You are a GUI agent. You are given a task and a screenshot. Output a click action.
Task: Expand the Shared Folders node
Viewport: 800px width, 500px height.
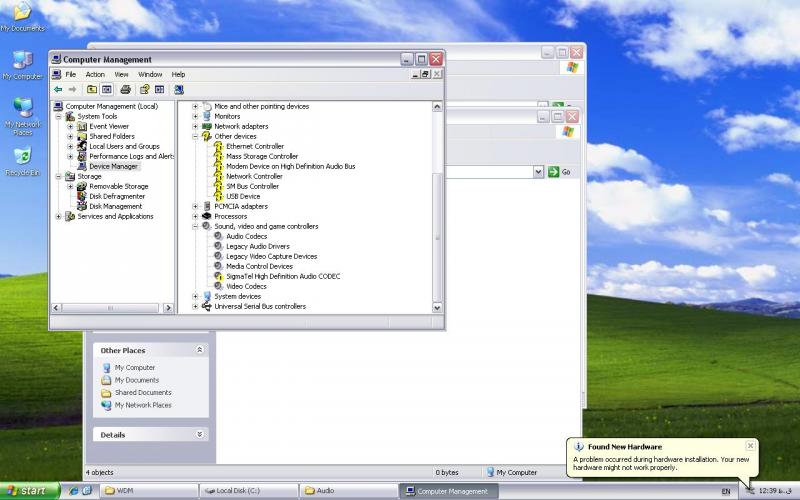coord(70,137)
